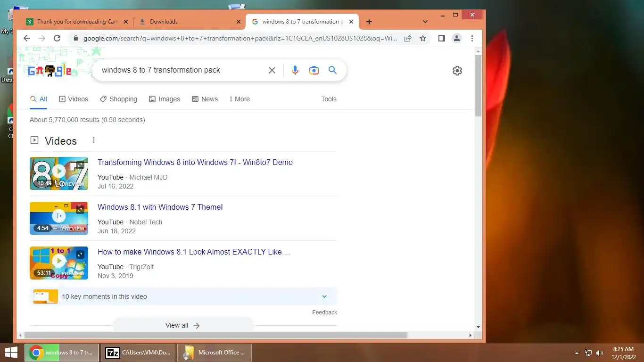This screenshot has width=644, height=362.
Task: Expand '10 key moments in this video'
Action: click(x=183, y=296)
